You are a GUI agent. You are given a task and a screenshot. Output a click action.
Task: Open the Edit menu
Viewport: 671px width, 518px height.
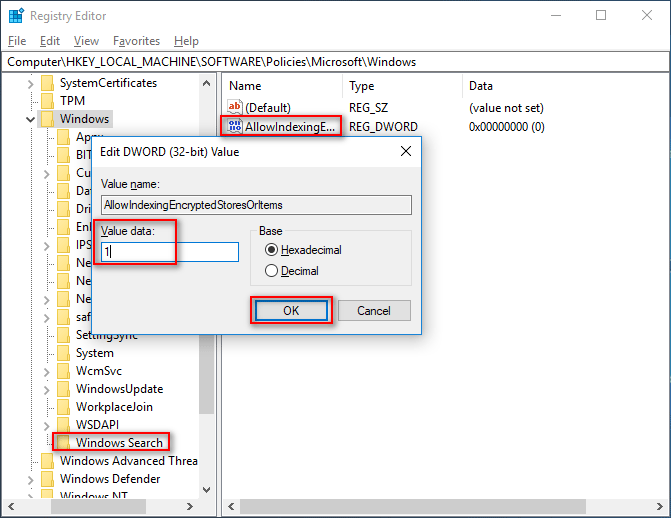pyautogui.click(x=50, y=41)
